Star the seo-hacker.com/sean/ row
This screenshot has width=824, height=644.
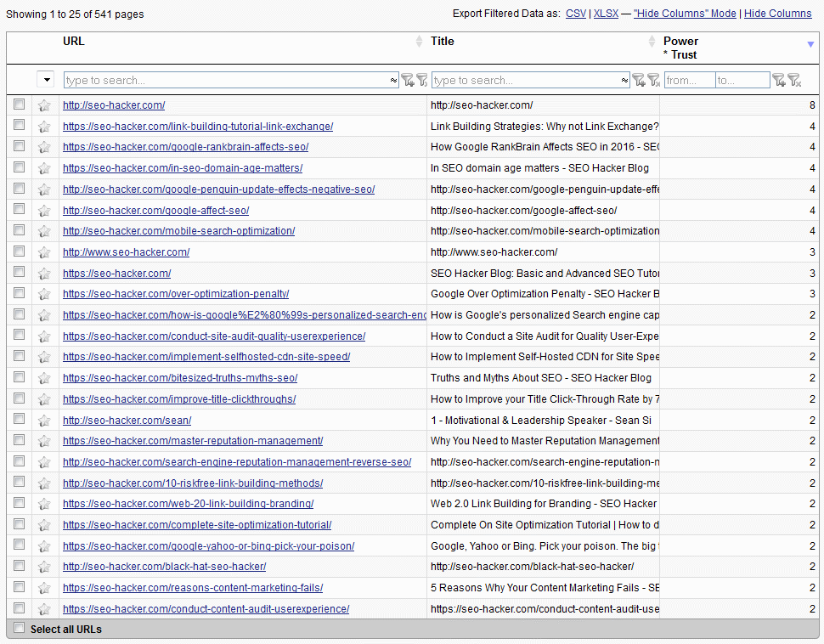(44, 421)
